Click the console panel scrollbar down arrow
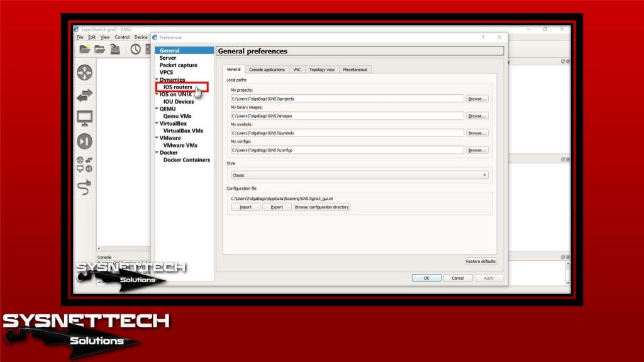The height and width of the screenshot is (362, 644). click(x=568, y=283)
